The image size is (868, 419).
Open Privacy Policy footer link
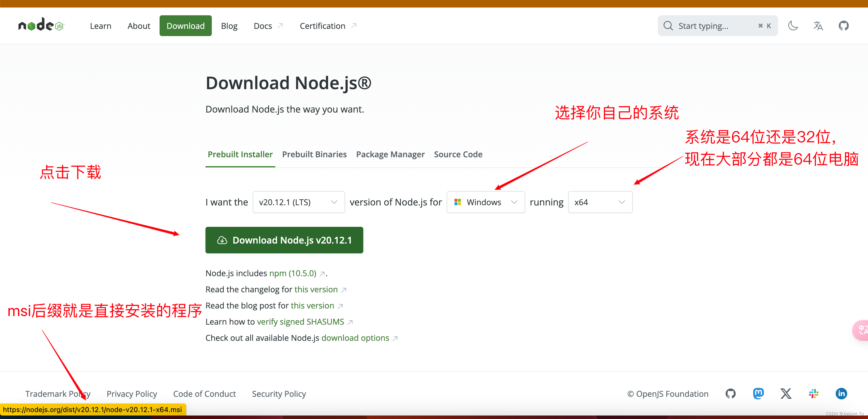click(132, 394)
